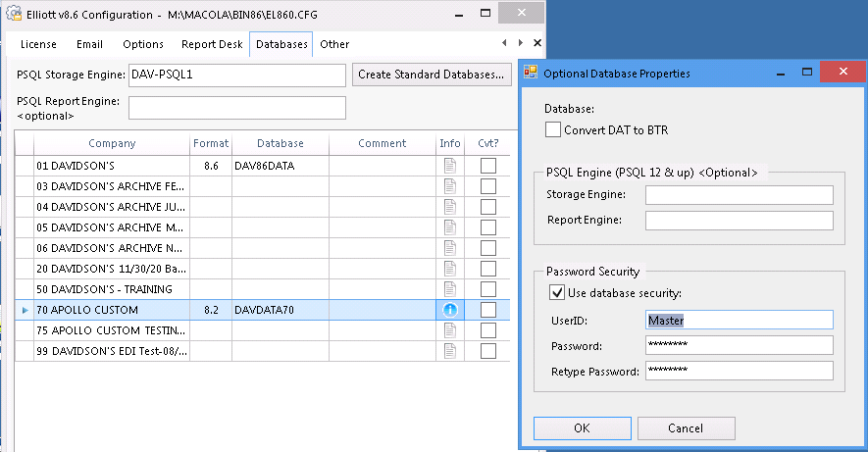The image size is (868, 452).
Task: Check Cvt? box for 75 APOLLO CUSTOM TESTIN
Action: 488,330
